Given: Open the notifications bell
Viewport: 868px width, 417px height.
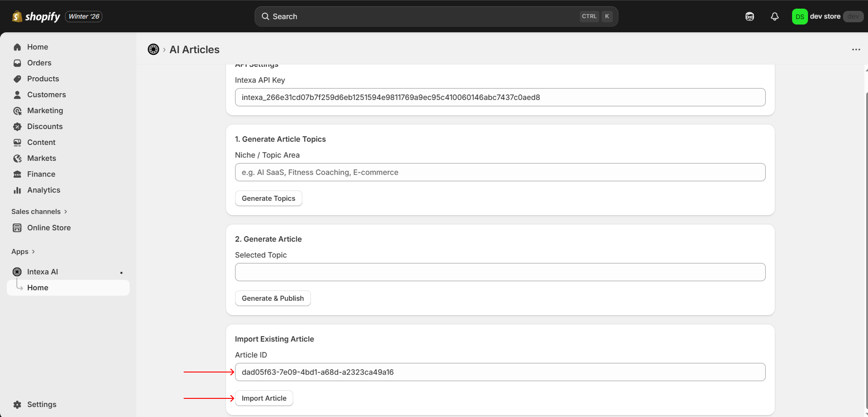Looking at the screenshot, I should [x=774, y=16].
